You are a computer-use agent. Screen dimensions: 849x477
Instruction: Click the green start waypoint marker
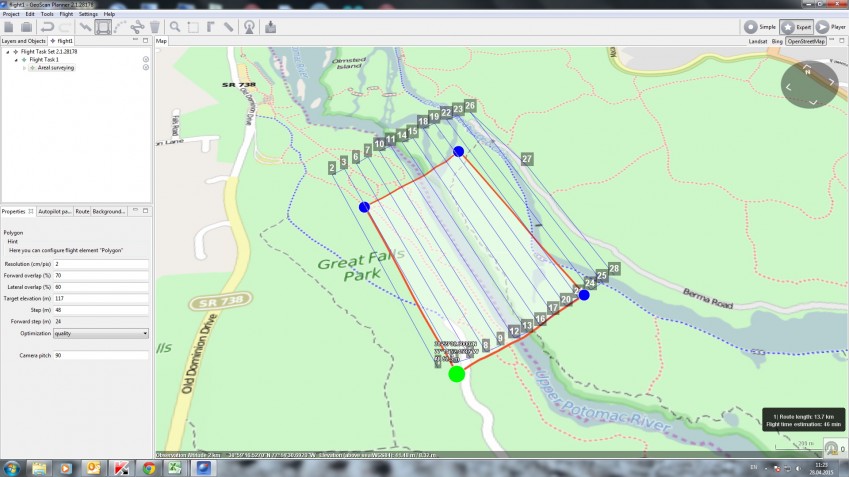[456, 374]
